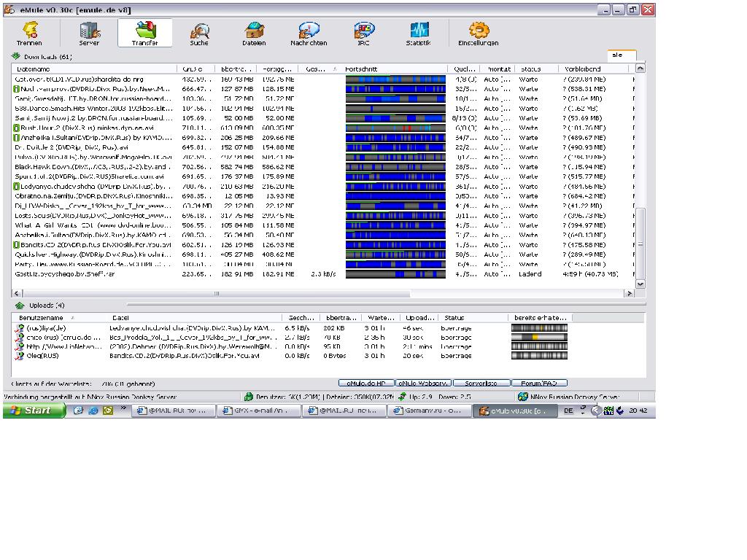This screenshot has height=560, width=747.
Task: Open the Suche search icon
Action: coord(200,31)
